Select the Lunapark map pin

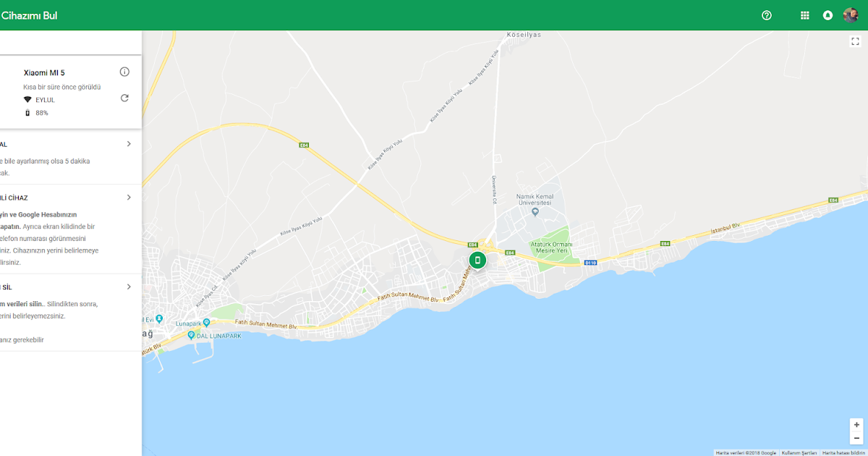[x=206, y=322]
